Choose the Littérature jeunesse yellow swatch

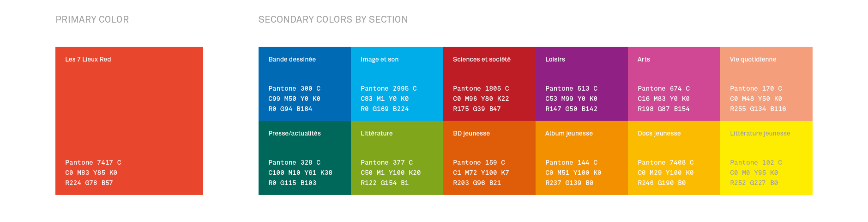(x=766, y=148)
